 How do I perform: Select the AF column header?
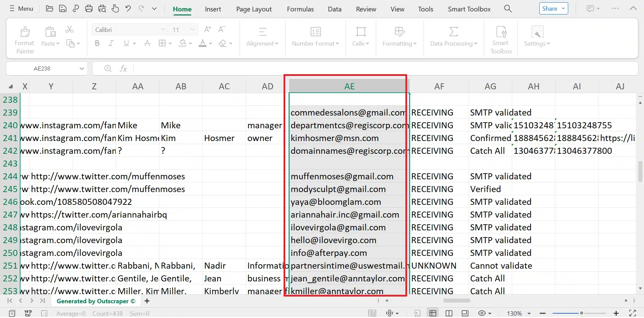click(439, 86)
